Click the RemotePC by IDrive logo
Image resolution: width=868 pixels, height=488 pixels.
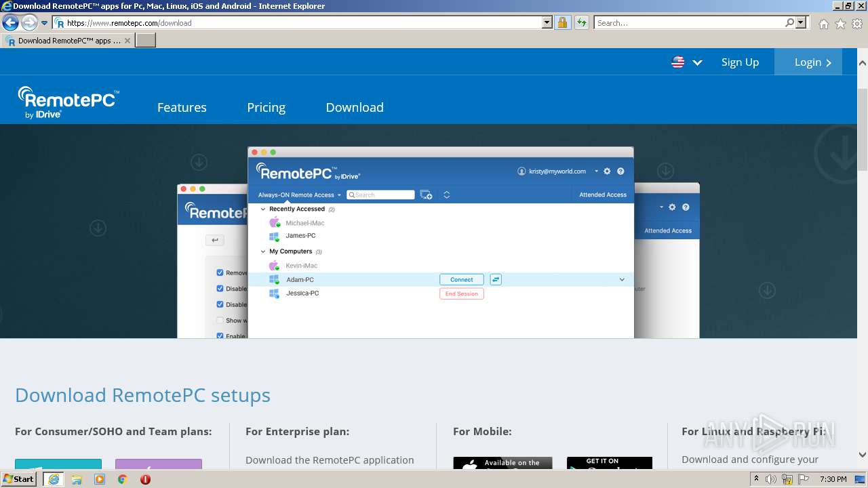tap(68, 103)
